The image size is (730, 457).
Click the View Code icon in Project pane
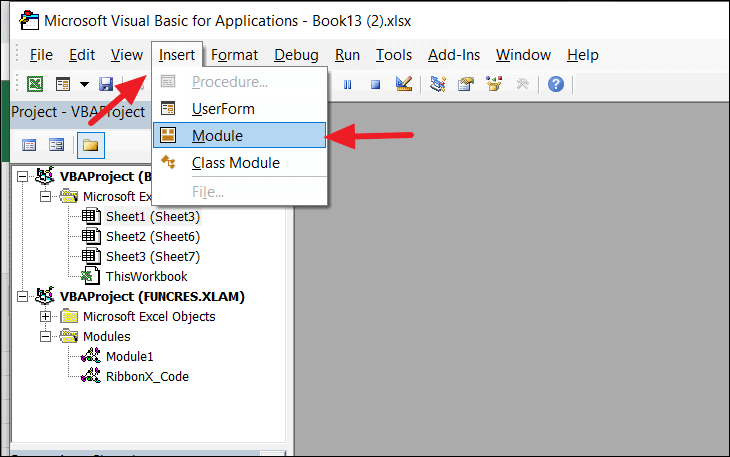29,145
